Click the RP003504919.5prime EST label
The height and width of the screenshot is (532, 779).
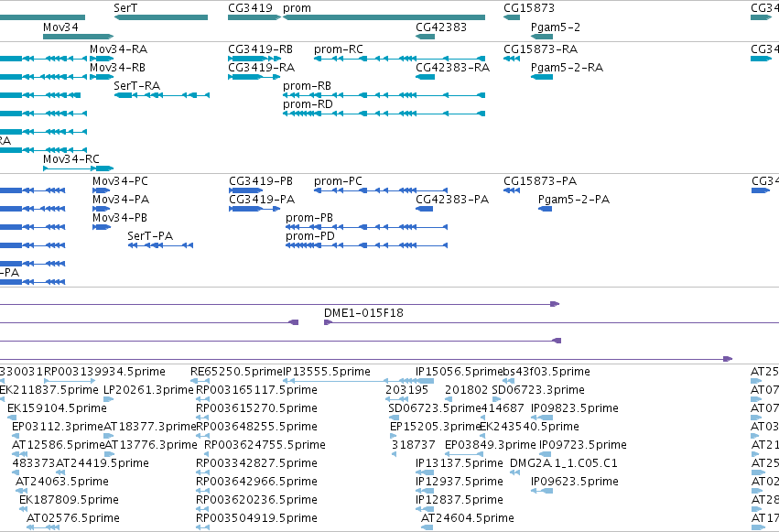(257, 518)
